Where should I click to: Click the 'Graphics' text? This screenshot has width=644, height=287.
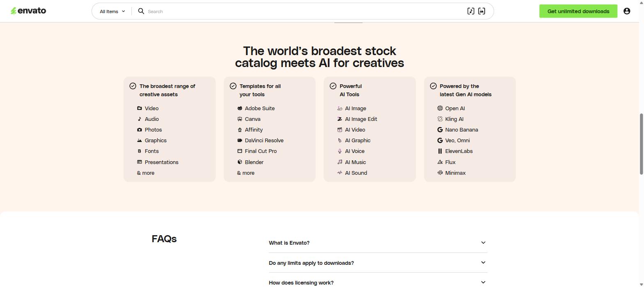[156, 140]
